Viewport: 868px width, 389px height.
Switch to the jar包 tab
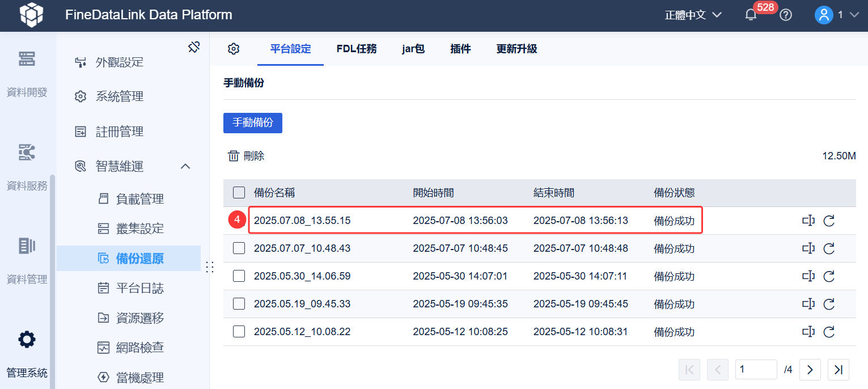pyautogui.click(x=413, y=49)
